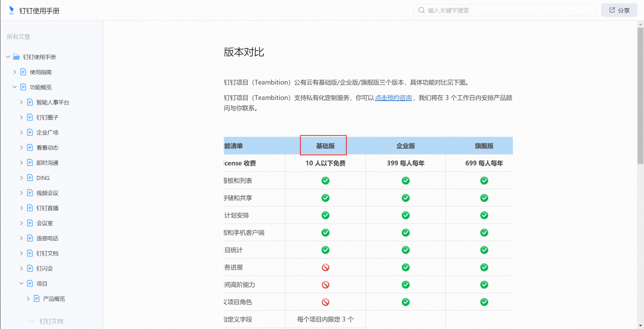Click the document icon beside DING
This screenshot has width=644, height=329.
tap(30, 178)
